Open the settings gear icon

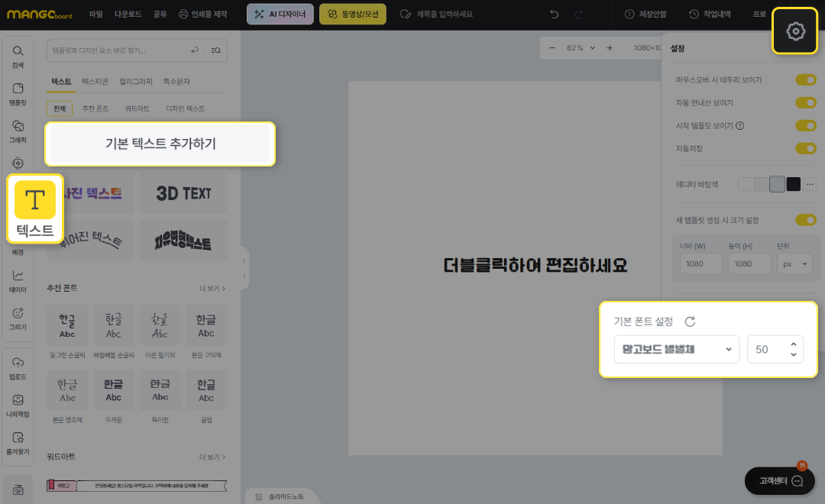coord(795,31)
